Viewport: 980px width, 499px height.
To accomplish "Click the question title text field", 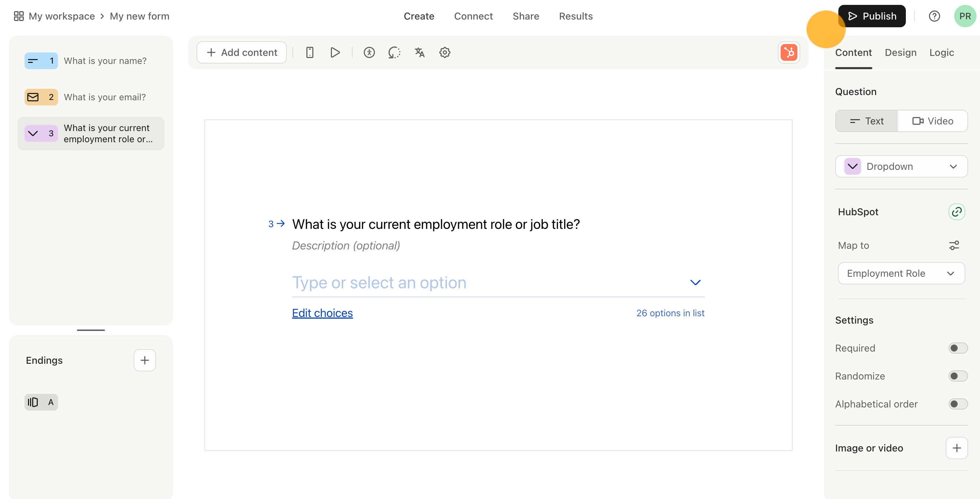I will 435,224.
